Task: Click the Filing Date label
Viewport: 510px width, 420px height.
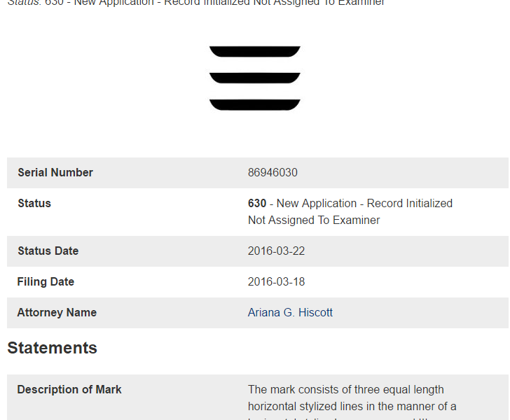Action: tap(46, 282)
